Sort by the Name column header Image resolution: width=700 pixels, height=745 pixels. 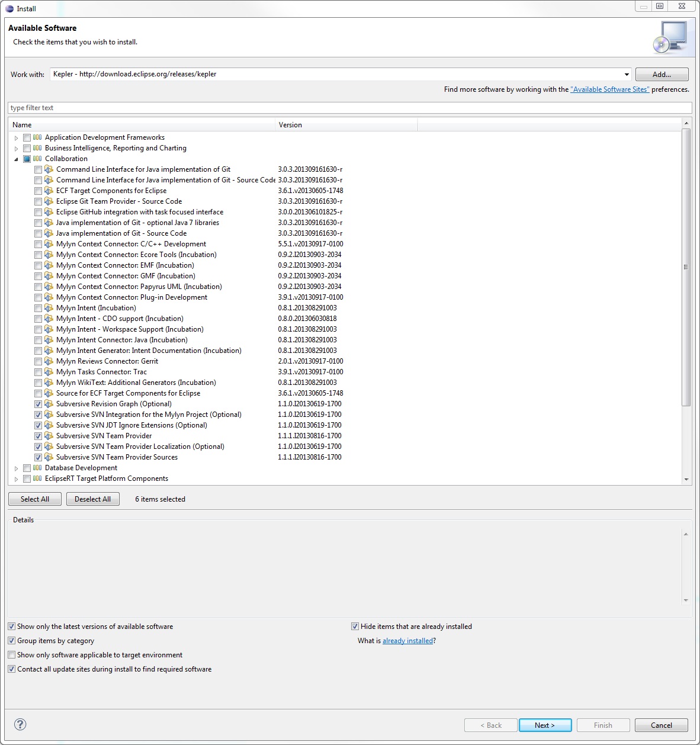pos(142,125)
